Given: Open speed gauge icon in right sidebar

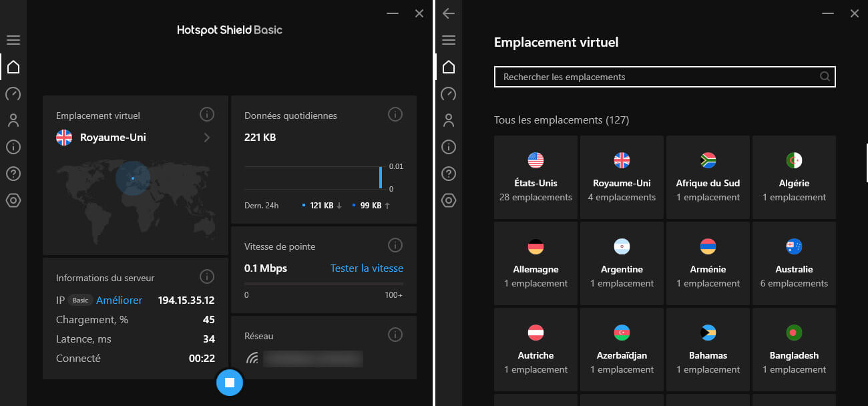Looking at the screenshot, I should [449, 93].
